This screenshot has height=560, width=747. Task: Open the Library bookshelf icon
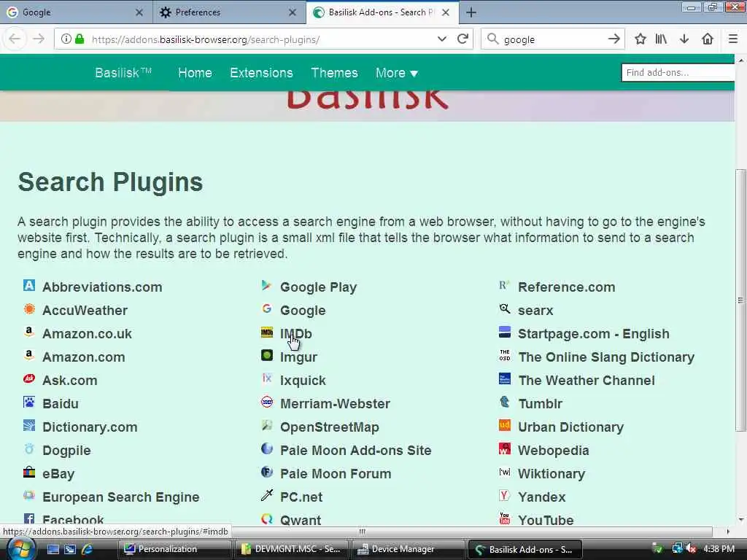point(661,39)
